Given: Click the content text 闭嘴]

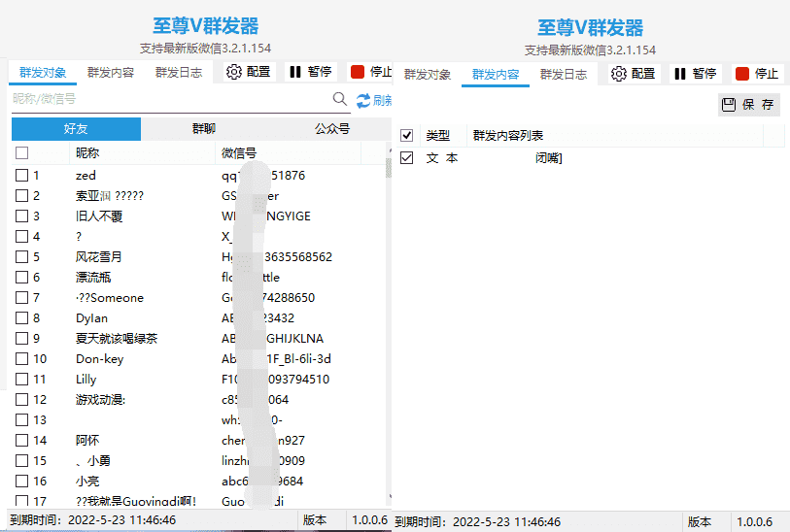Looking at the screenshot, I should click(549, 158).
